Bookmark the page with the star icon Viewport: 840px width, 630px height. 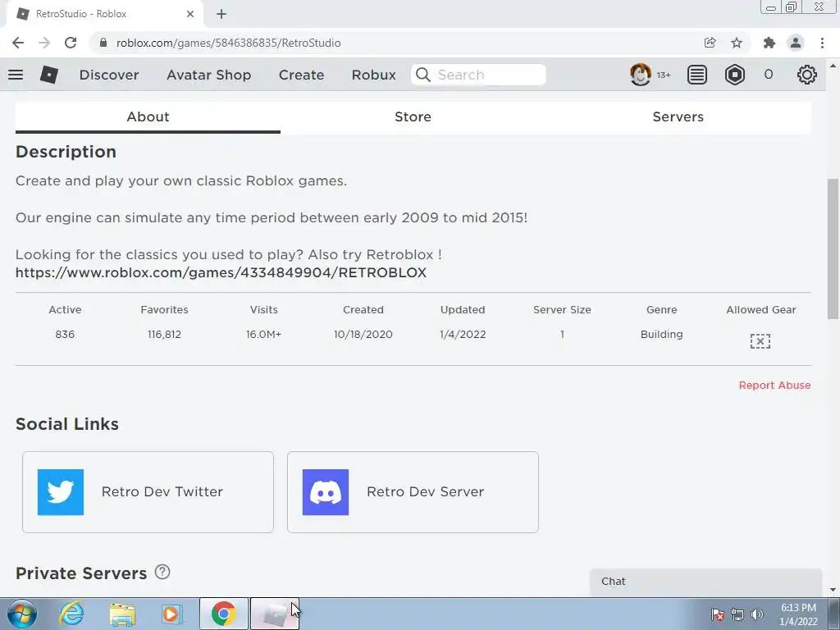(x=737, y=43)
